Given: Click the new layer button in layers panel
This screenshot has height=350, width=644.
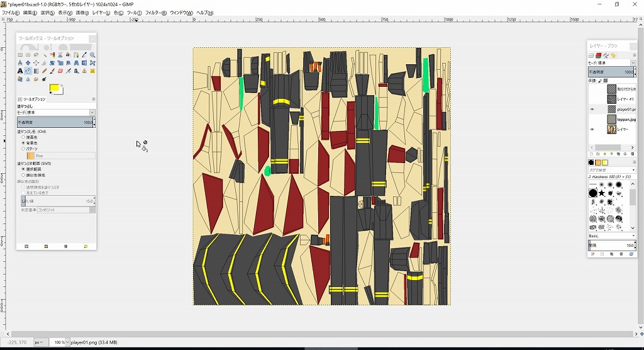Looking at the screenshot, I should [x=591, y=154].
